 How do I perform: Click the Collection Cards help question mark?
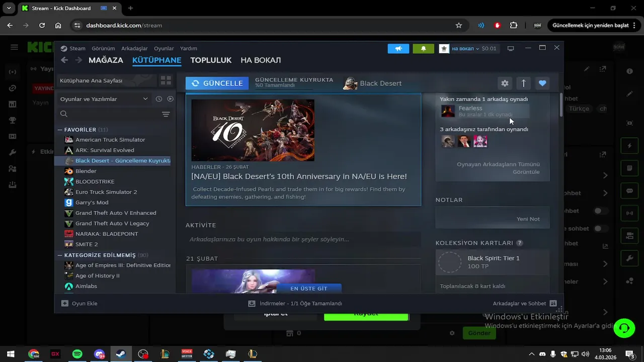tap(520, 243)
